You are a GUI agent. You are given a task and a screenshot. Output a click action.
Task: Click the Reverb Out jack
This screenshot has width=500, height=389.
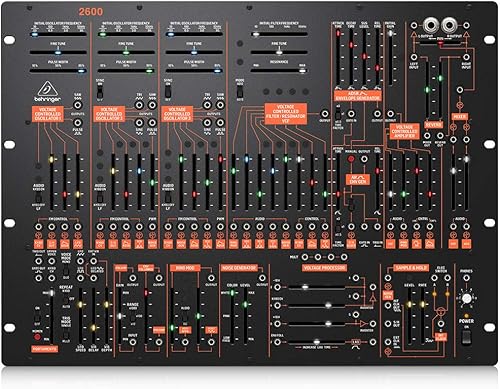[440, 136]
